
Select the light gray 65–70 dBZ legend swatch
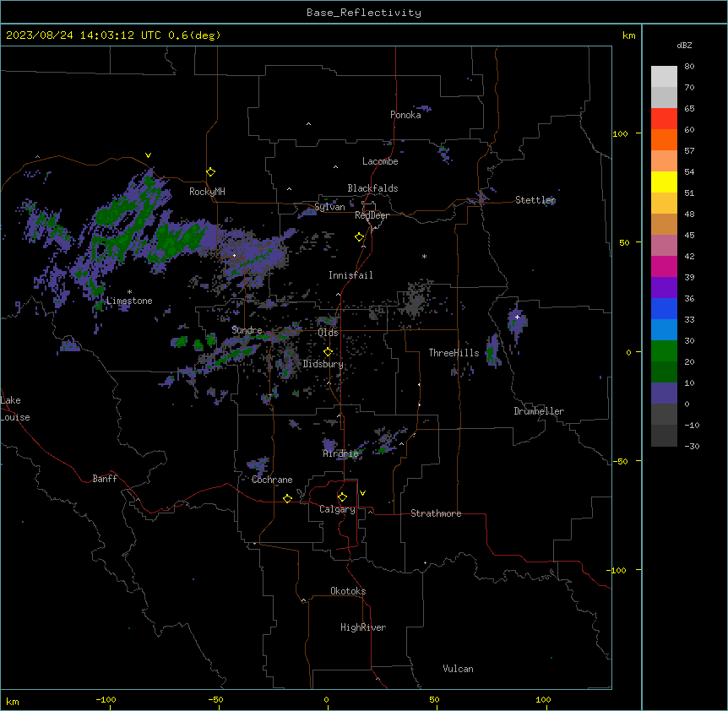tap(664, 97)
